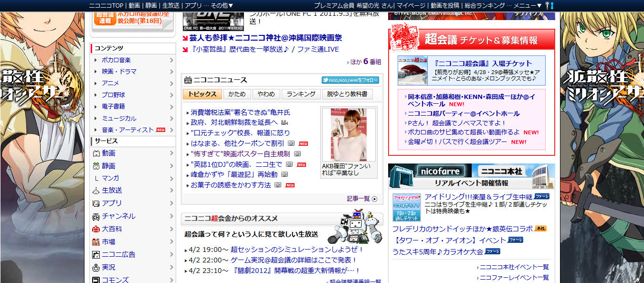
Task: Click the ニコニコ広告 service icon
Action: point(96,254)
